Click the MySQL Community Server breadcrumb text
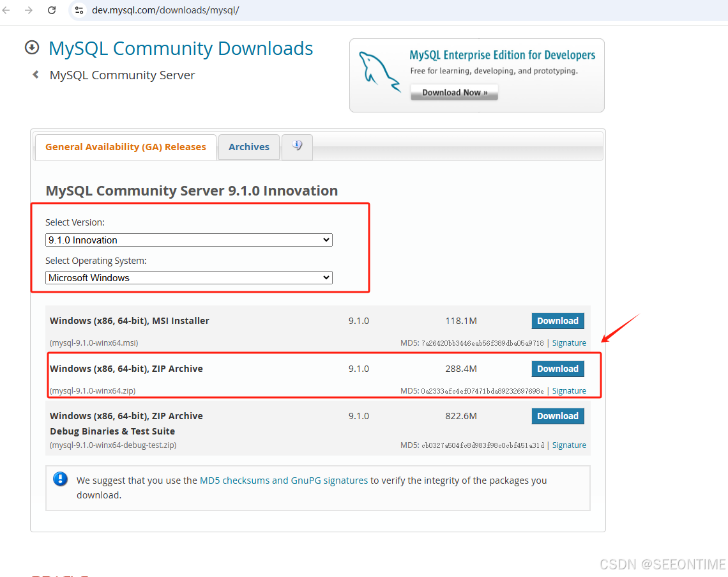728x577 pixels. [x=122, y=75]
